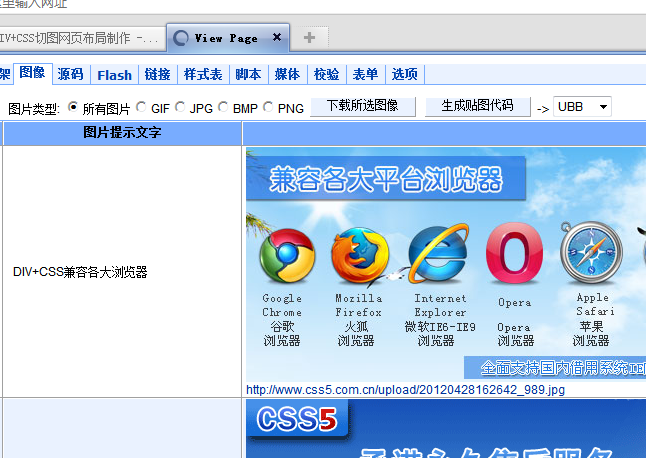Open the 表单 tab

click(x=365, y=75)
